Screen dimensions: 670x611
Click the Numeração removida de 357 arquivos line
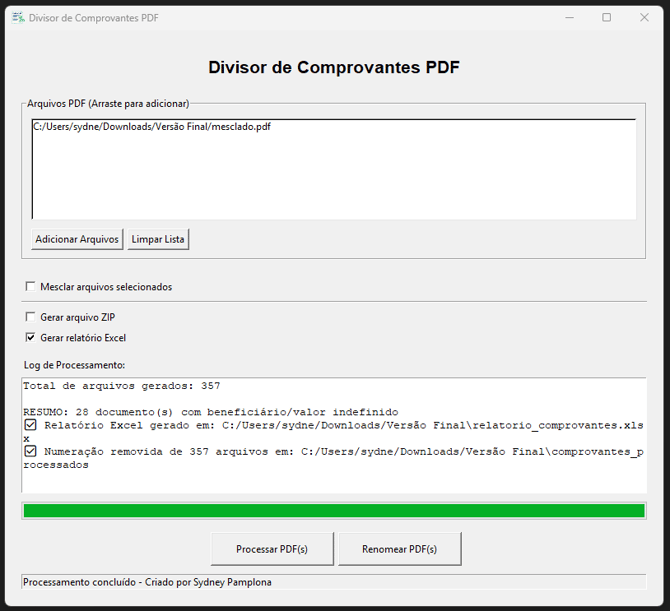[333, 458]
